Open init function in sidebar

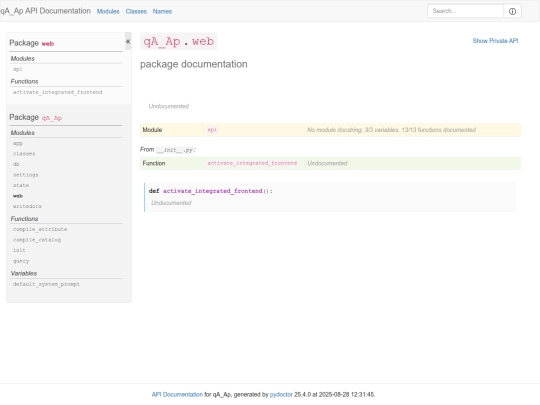[19, 250]
